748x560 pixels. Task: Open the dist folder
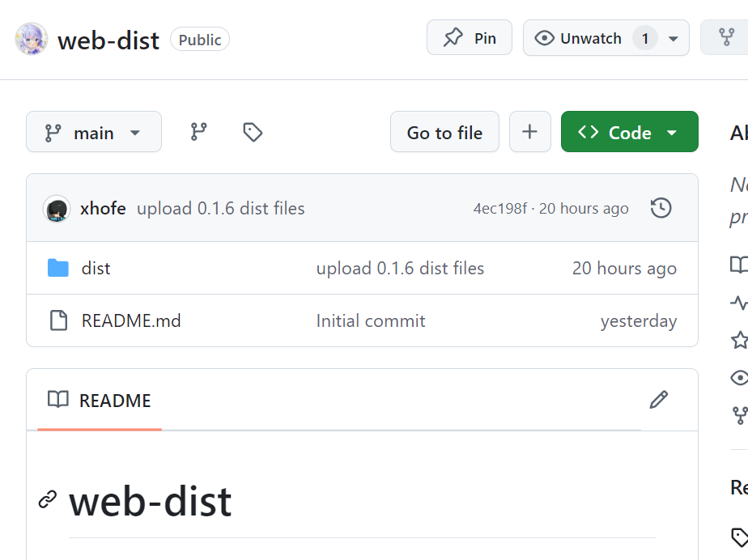(96, 268)
